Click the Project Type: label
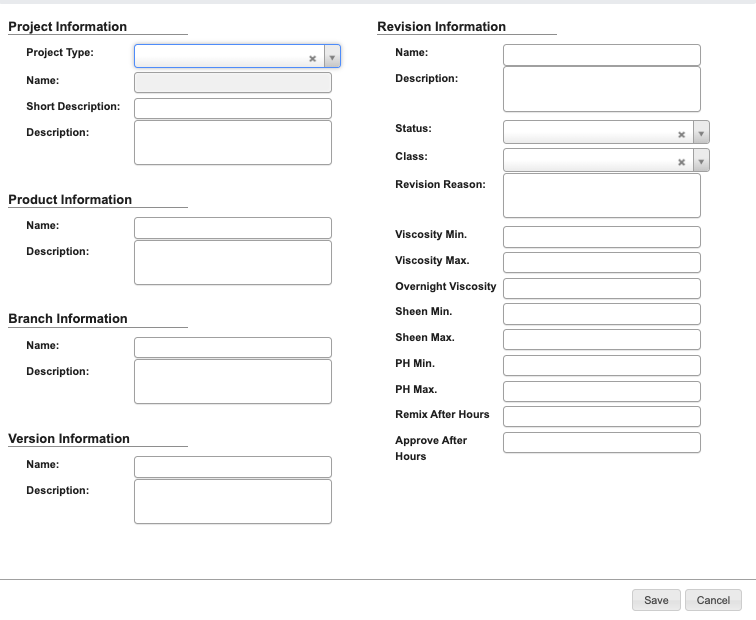Image resolution: width=756 pixels, height=620 pixels. coord(60,53)
